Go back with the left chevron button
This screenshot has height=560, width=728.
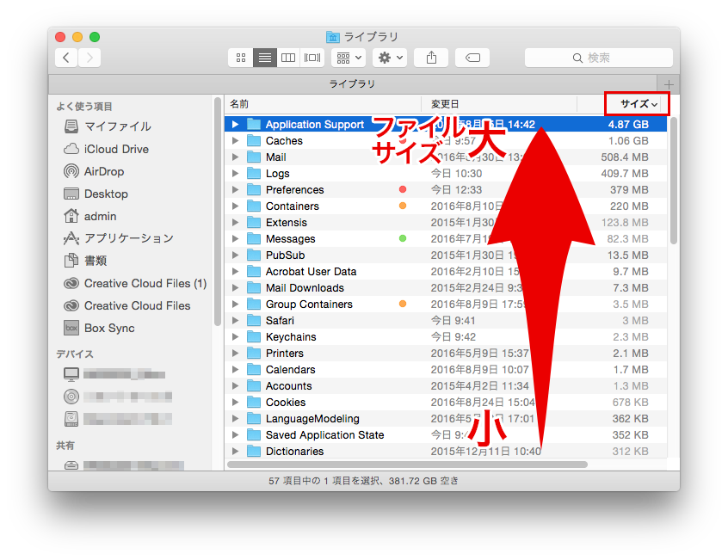tap(66, 58)
